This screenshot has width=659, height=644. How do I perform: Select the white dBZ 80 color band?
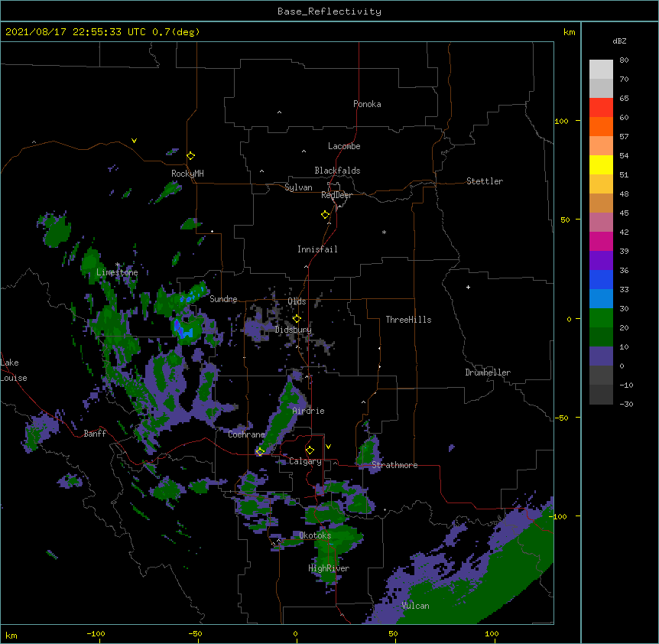coord(601,70)
